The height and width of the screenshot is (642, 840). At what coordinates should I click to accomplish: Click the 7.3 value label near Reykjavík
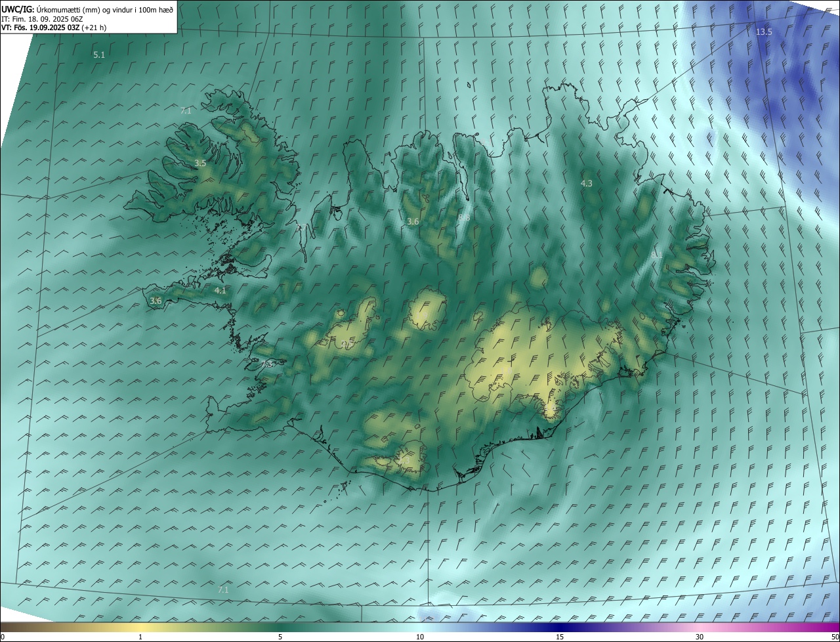click(267, 364)
